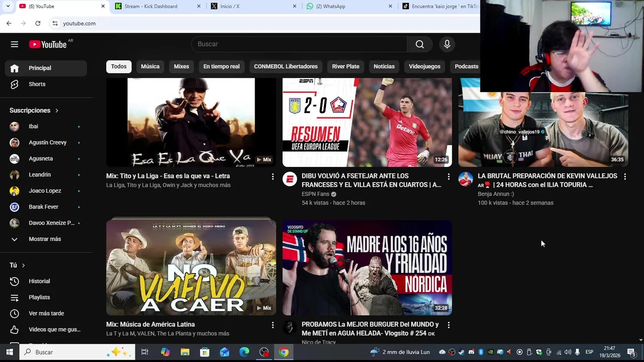Open more options for DIBU VOLVIÓ video
Image resolution: width=644 pixels, height=362 pixels.
(x=449, y=176)
